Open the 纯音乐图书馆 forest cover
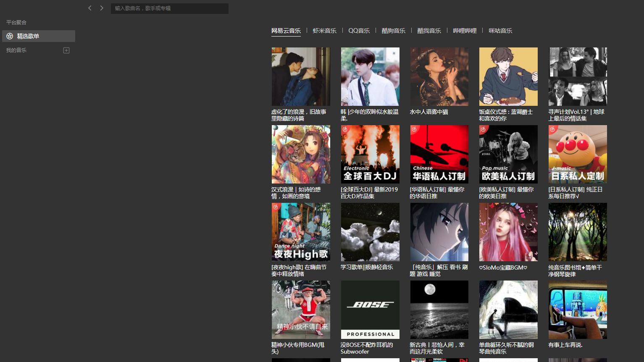 pos(578,232)
